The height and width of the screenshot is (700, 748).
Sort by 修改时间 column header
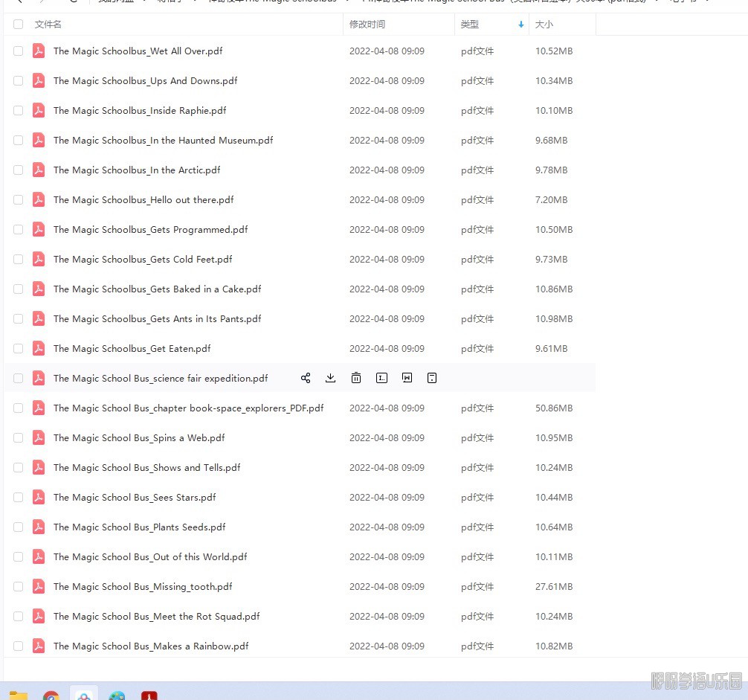[x=367, y=25]
